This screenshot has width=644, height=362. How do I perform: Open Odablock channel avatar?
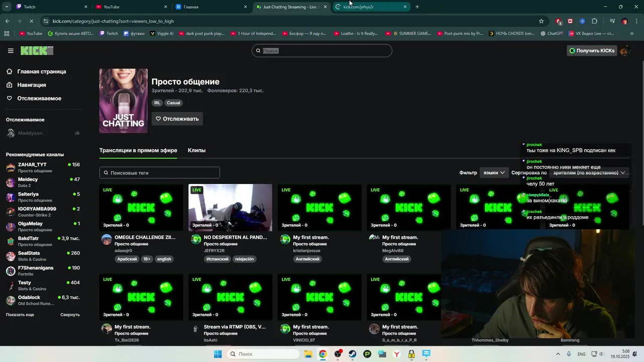click(11, 300)
